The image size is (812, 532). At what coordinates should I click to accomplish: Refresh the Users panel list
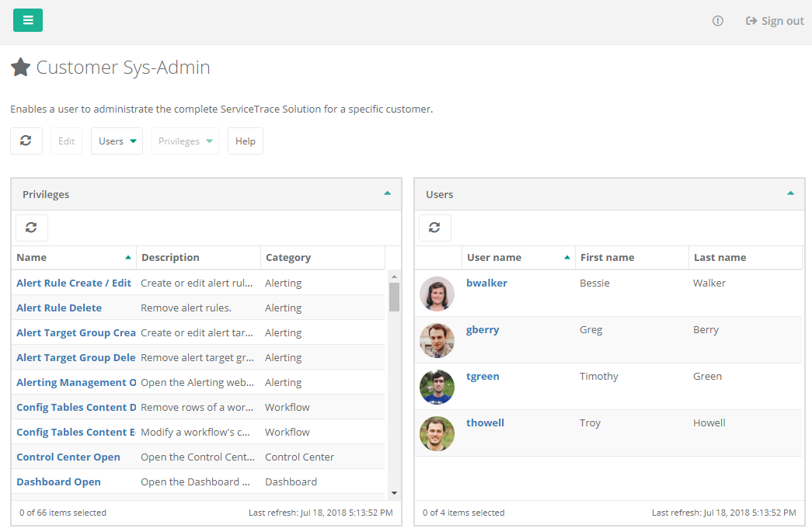435,228
